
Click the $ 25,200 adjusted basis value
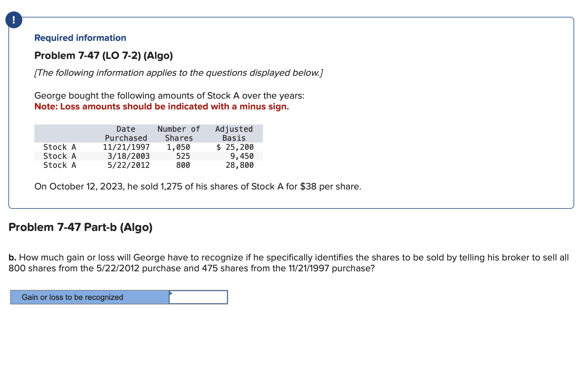click(x=235, y=147)
